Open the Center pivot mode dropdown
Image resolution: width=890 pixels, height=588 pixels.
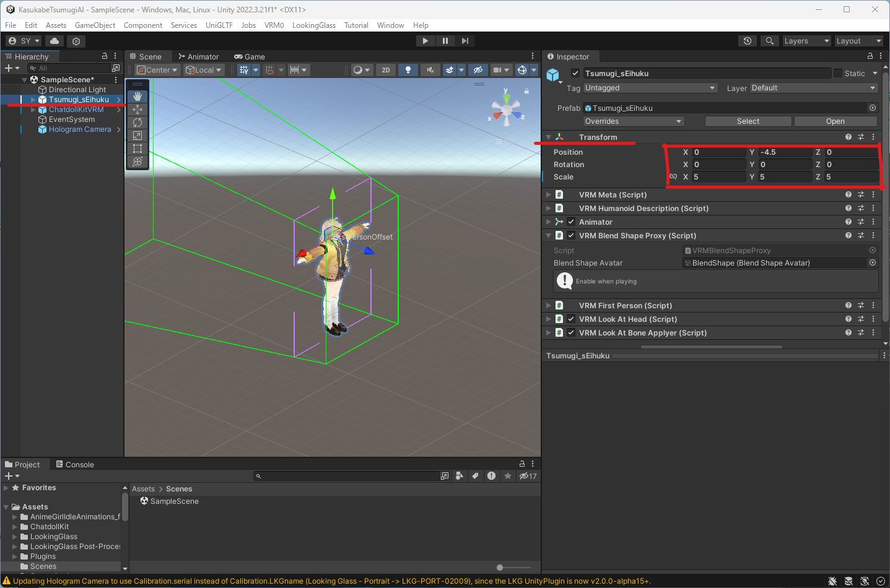tap(158, 70)
